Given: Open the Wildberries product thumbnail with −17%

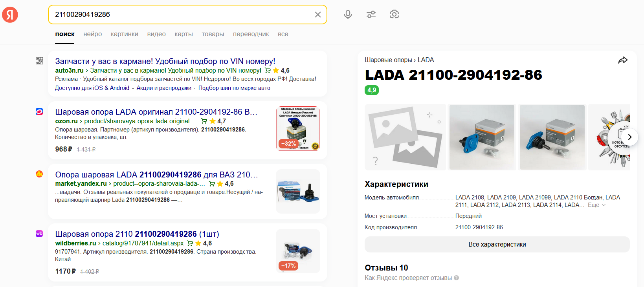Looking at the screenshot, I should point(298,251).
